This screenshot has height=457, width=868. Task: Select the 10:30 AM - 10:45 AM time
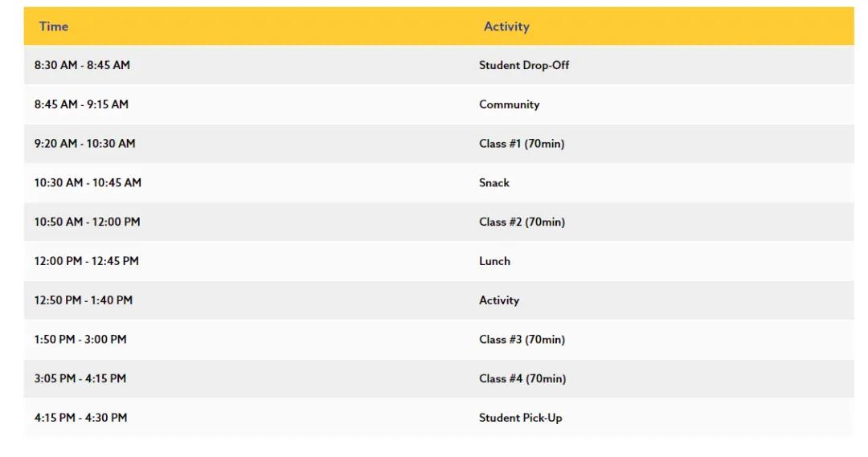coord(88,183)
